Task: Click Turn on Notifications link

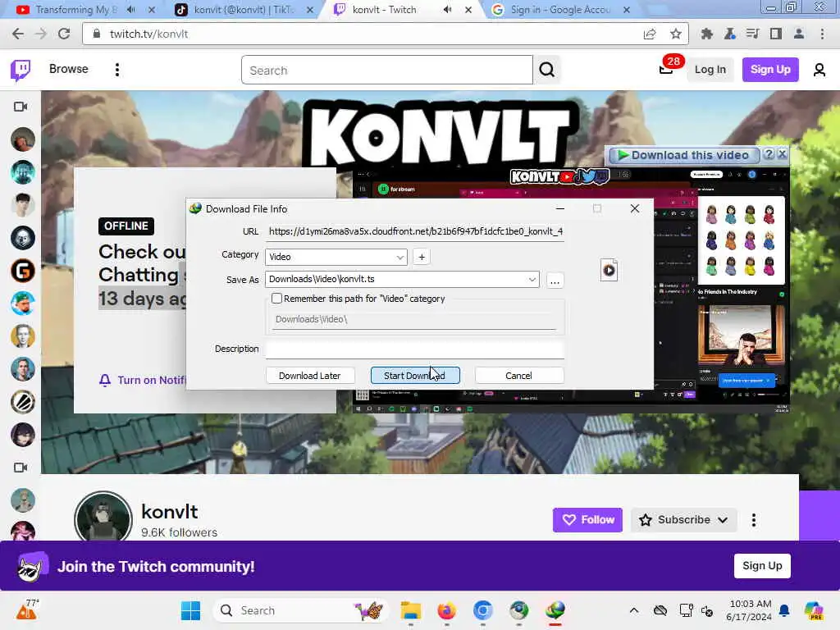Action: [x=143, y=380]
